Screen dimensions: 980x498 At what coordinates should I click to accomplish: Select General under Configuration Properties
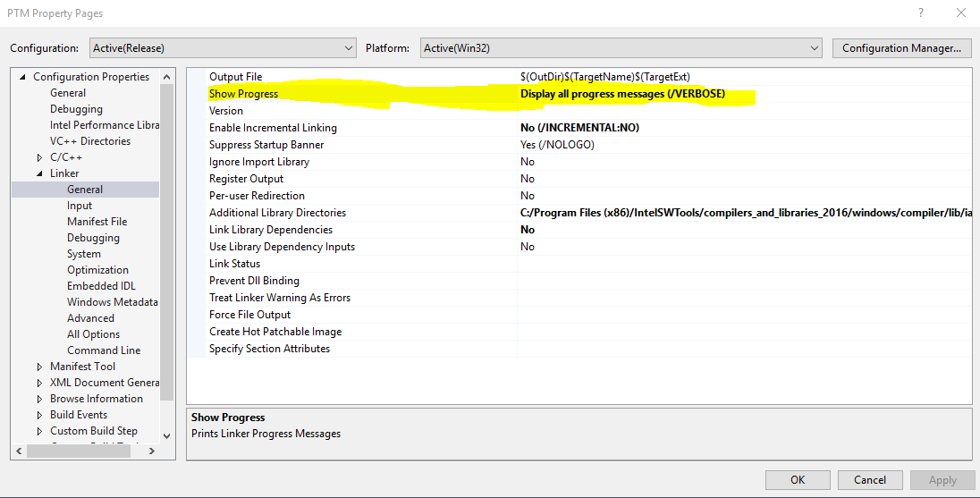[68, 92]
